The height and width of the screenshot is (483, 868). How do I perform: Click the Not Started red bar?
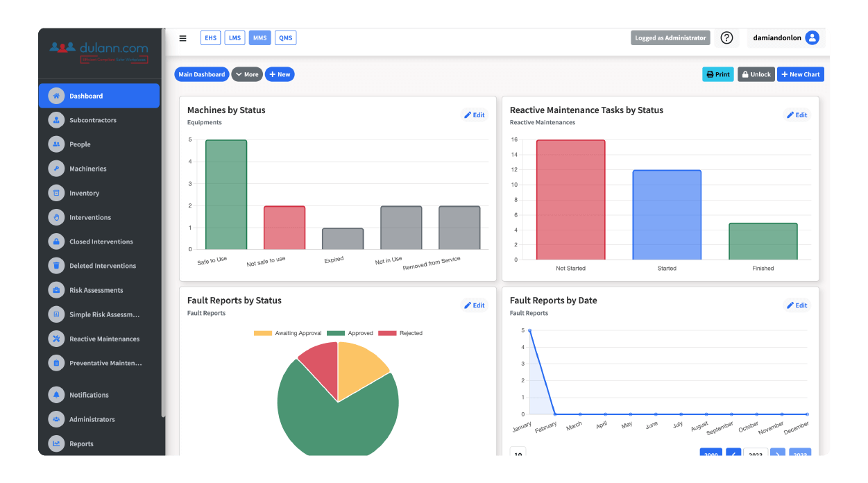571,200
